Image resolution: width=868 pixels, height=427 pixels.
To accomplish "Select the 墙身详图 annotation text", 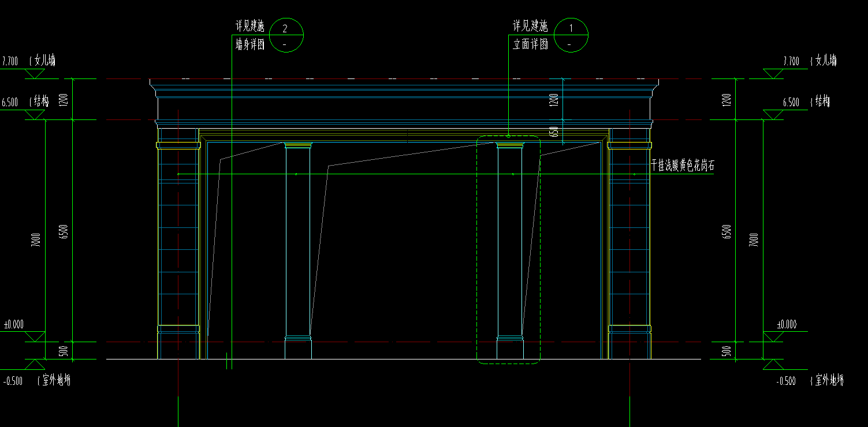I will [x=250, y=44].
